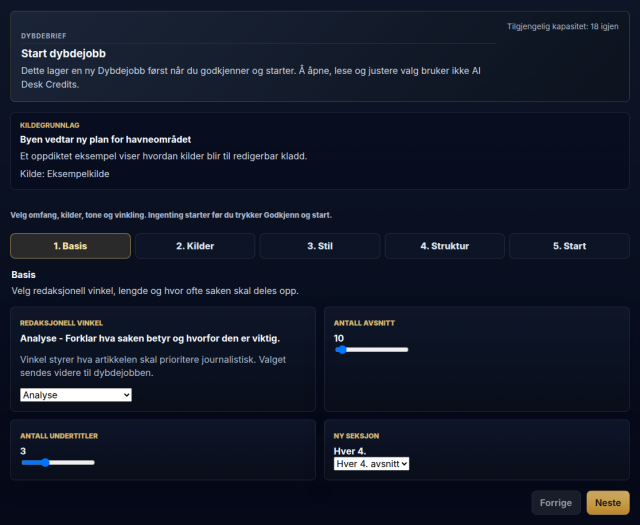Click the Antall avsnitt value 10
Screen dimensions: 640x525
point(339,338)
